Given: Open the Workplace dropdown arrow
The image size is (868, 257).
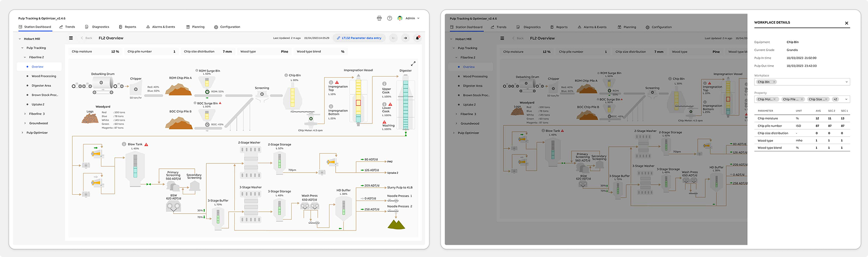Looking at the screenshot, I should click(846, 82).
